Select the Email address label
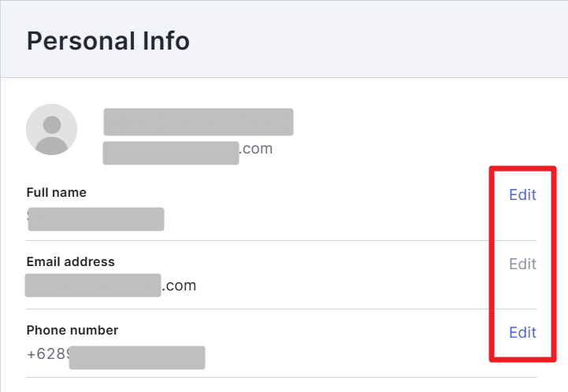The width and height of the screenshot is (568, 392). [x=71, y=261]
